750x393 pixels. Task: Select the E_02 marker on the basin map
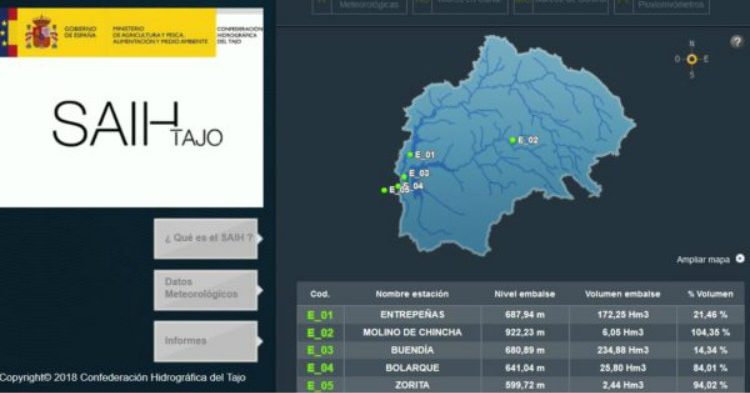coord(512,140)
